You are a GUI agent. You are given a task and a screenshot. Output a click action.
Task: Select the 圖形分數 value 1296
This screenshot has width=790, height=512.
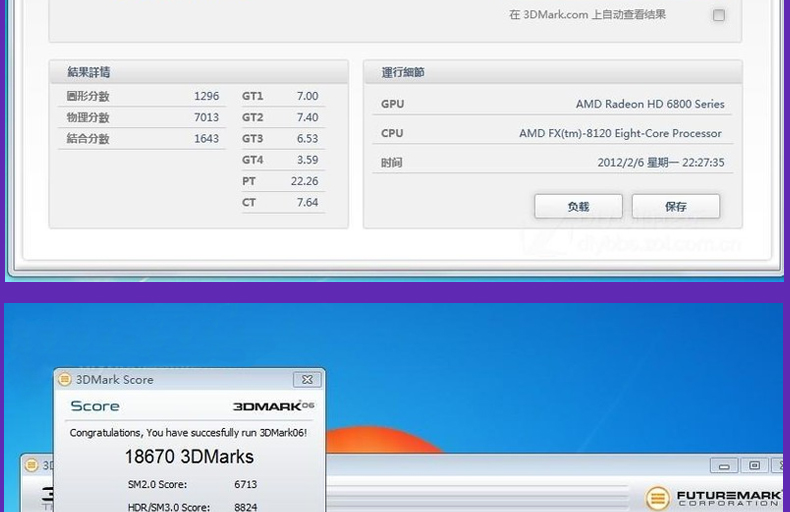click(x=207, y=96)
